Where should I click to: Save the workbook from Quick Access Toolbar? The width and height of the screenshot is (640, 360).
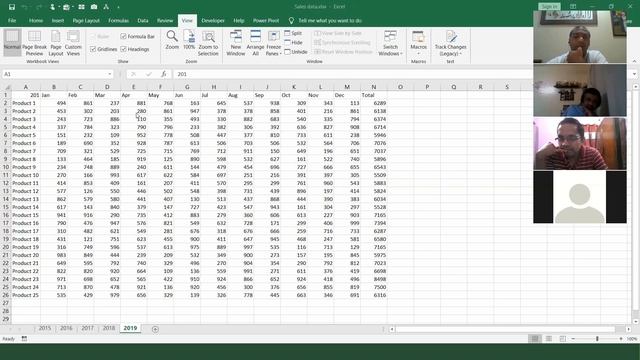(12, 7)
